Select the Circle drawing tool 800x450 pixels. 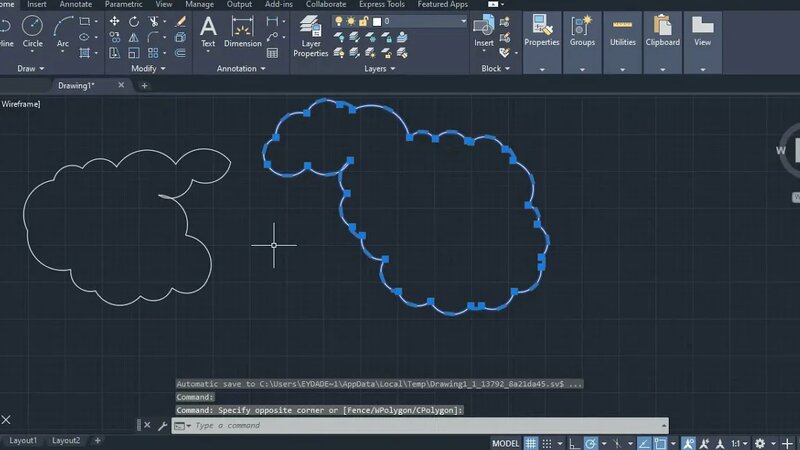[32, 32]
